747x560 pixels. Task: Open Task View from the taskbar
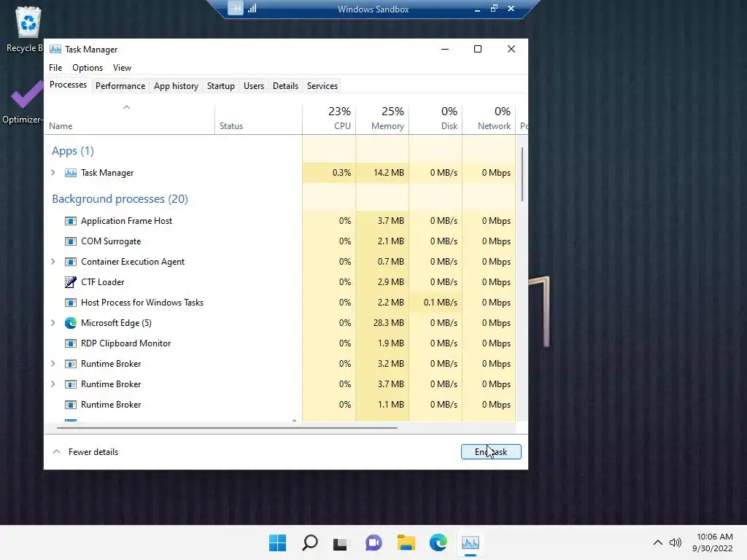pyautogui.click(x=340, y=543)
